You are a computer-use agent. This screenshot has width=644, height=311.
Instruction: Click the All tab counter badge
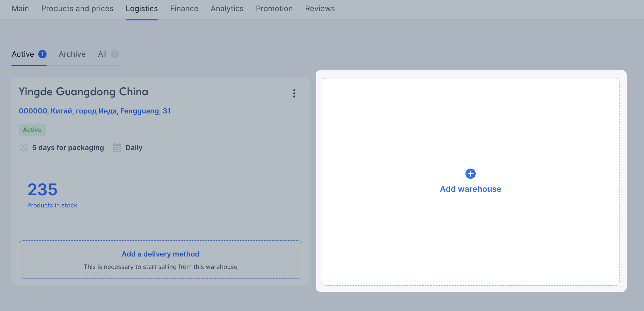115,54
